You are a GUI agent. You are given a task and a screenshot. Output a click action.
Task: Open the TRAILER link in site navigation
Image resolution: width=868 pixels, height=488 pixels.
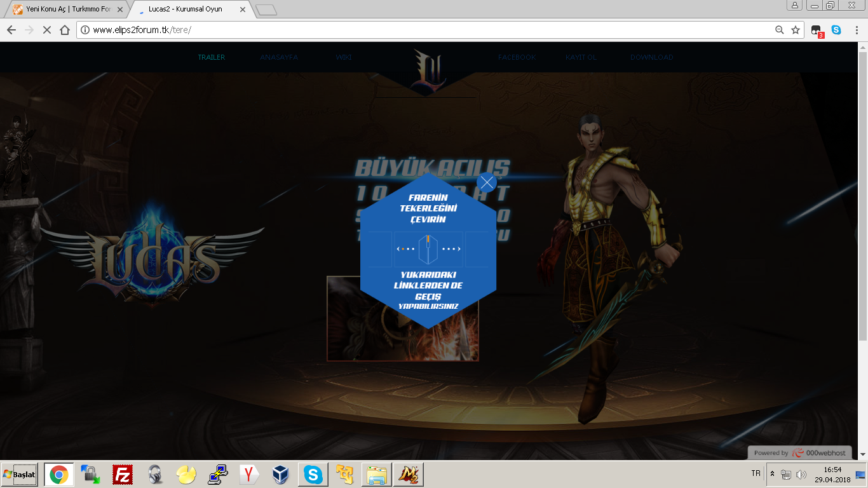pyautogui.click(x=212, y=57)
